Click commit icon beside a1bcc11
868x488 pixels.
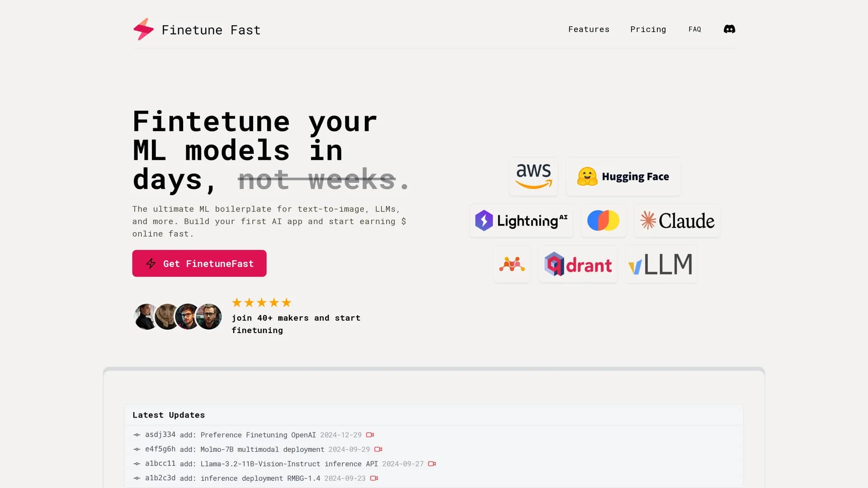(137, 464)
